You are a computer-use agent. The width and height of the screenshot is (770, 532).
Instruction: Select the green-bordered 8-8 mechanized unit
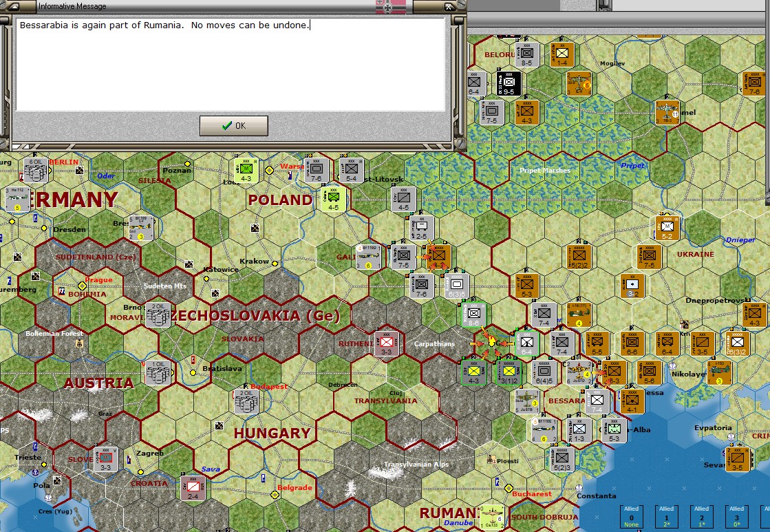click(x=474, y=315)
